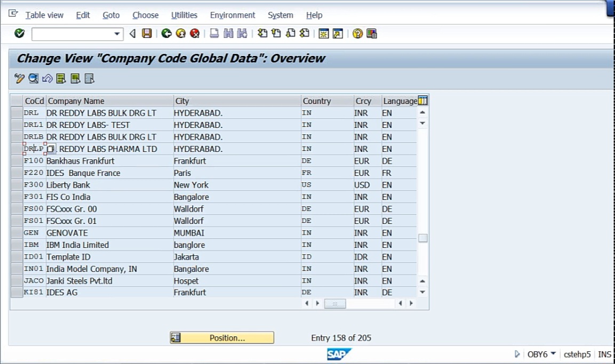
Task: Open the SAP window menu icon
Action: click(13, 14)
